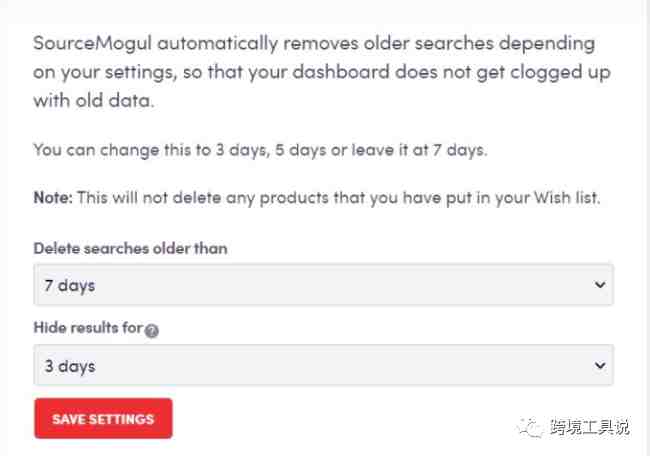Select the '7 days' value text in the first combo box
This screenshot has height=456, width=650.
point(70,286)
